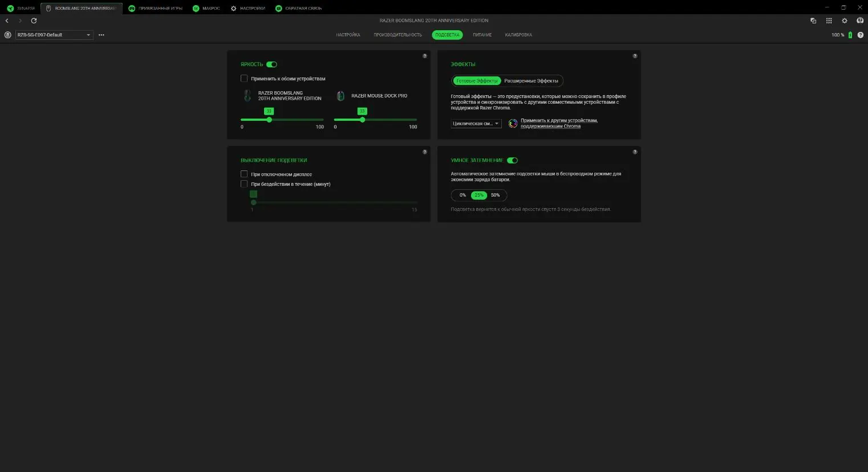Open the Циклическая см... effect dropdown
868x472 pixels.
[x=476, y=123]
